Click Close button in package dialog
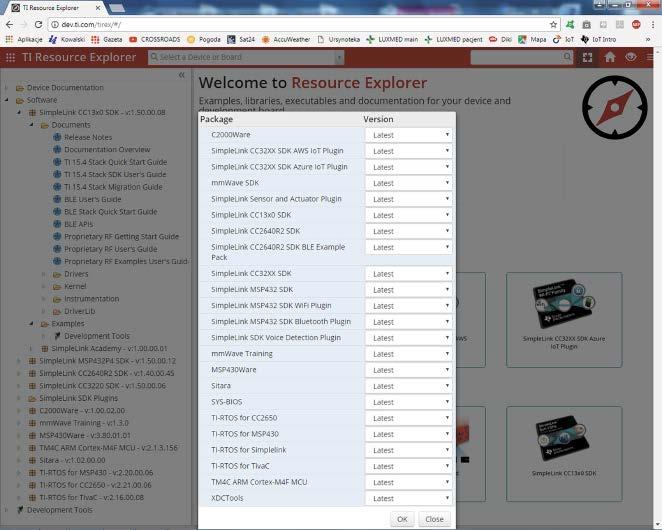This screenshot has width=662, height=530. pos(434,519)
